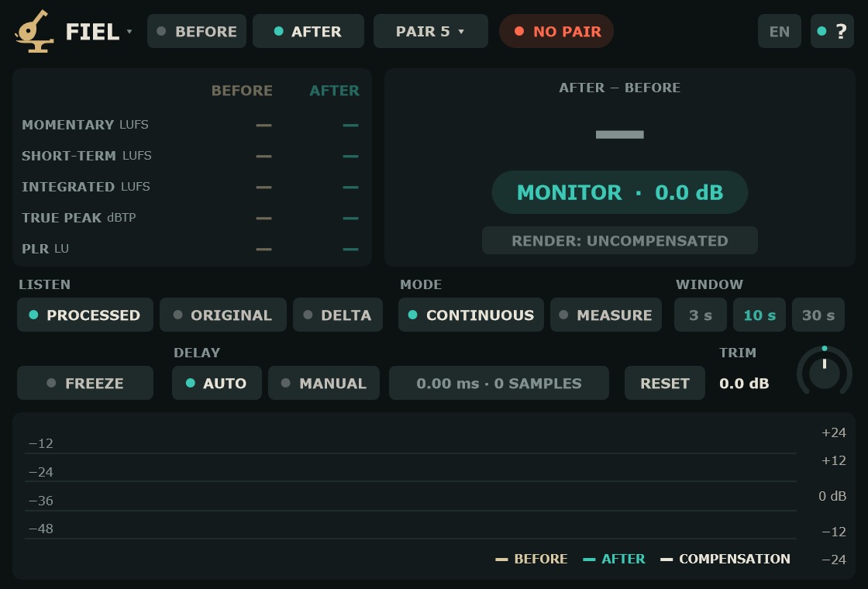Switch to the BEFORE slot
Image resolution: width=868 pixels, height=589 pixels.
[x=197, y=32]
